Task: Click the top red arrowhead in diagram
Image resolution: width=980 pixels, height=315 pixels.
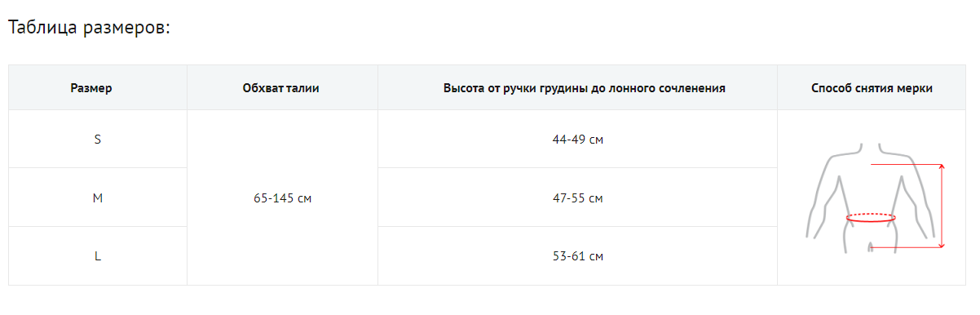Action: coord(942,167)
